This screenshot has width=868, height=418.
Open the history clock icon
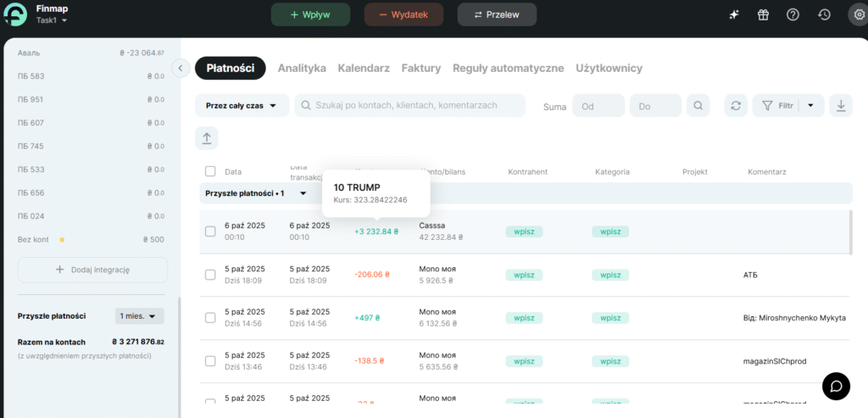click(x=824, y=14)
